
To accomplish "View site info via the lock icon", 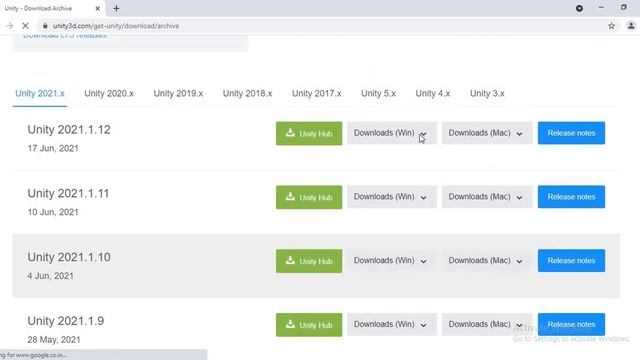I will [45, 26].
